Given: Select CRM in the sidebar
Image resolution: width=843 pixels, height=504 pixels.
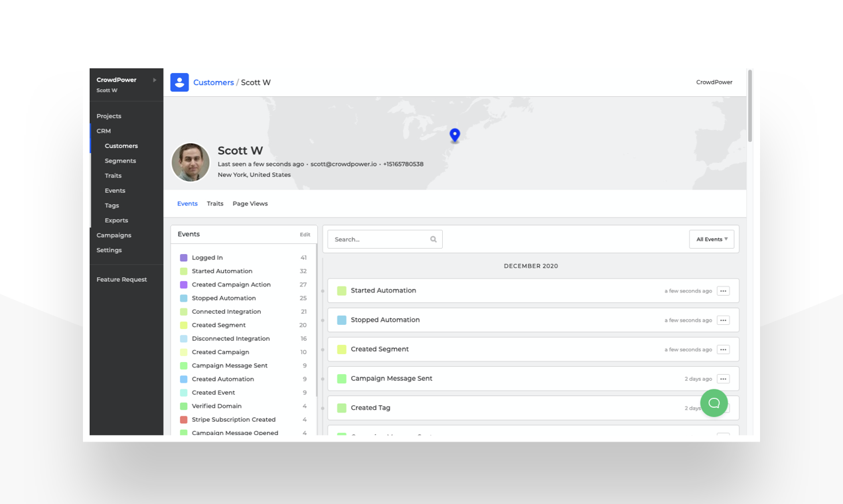Looking at the screenshot, I should 104,131.
